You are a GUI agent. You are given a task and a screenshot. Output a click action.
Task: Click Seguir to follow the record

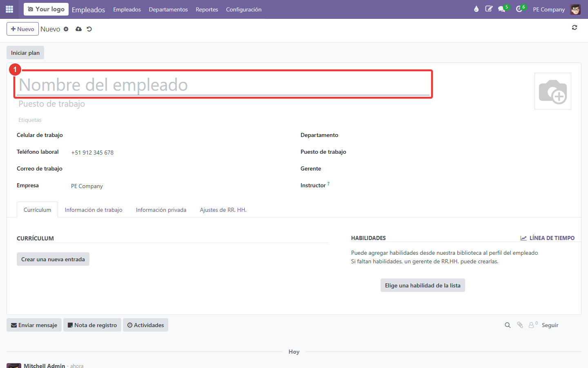(x=550, y=325)
